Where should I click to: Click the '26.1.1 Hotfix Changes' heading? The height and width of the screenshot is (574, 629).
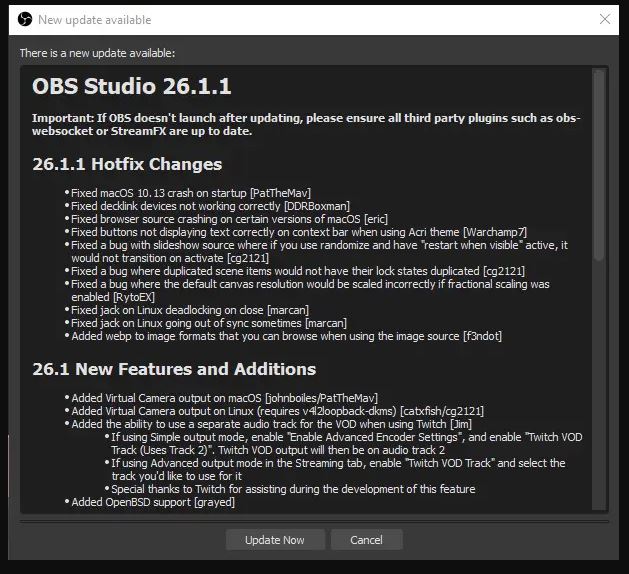127,164
